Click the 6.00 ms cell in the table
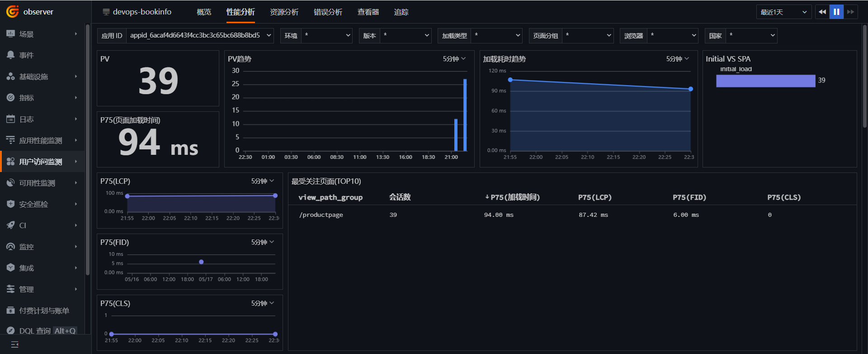 click(x=686, y=215)
